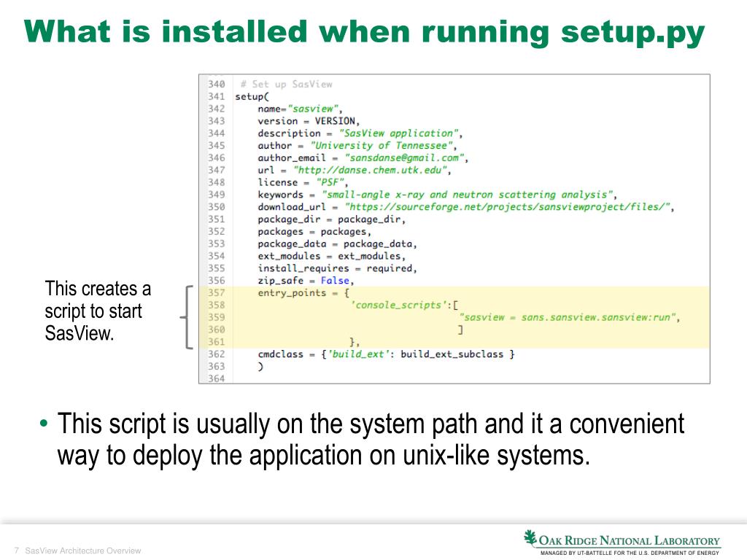Select the description "SasView application" line
747x560 pixels.
(x=360, y=133)
